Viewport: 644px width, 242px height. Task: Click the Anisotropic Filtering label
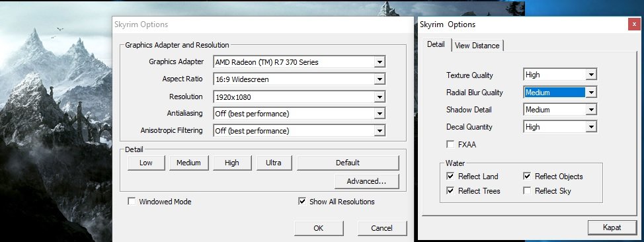tap(172, 131)
